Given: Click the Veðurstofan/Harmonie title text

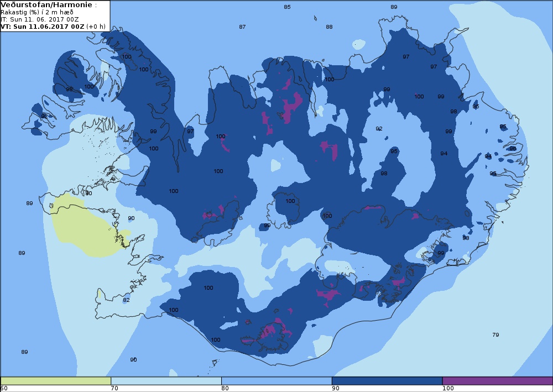Looking at the screenshot, I should pos(46,5).
